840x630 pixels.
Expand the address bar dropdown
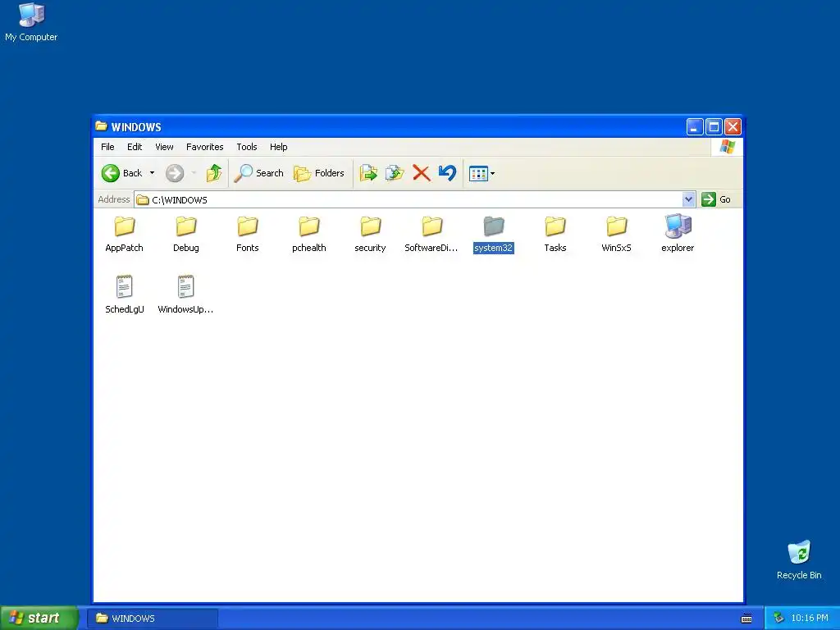click(688, 199)
